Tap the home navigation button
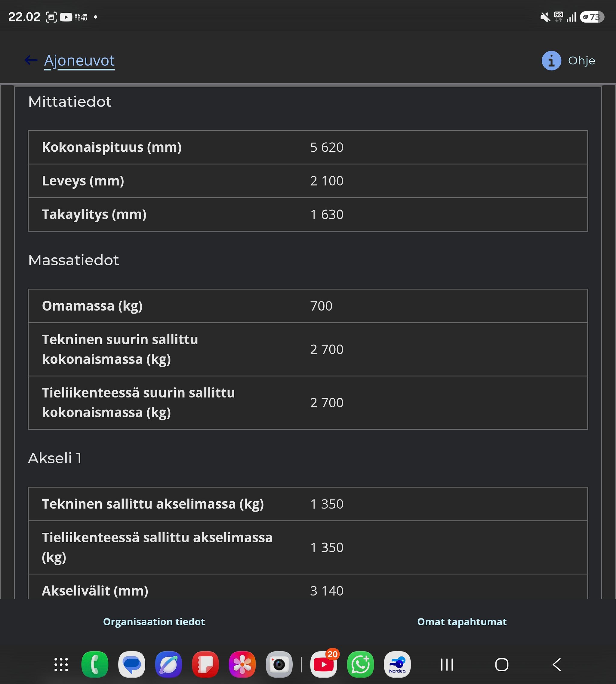Viewport: 616px width, 684px height. point(502,665)
